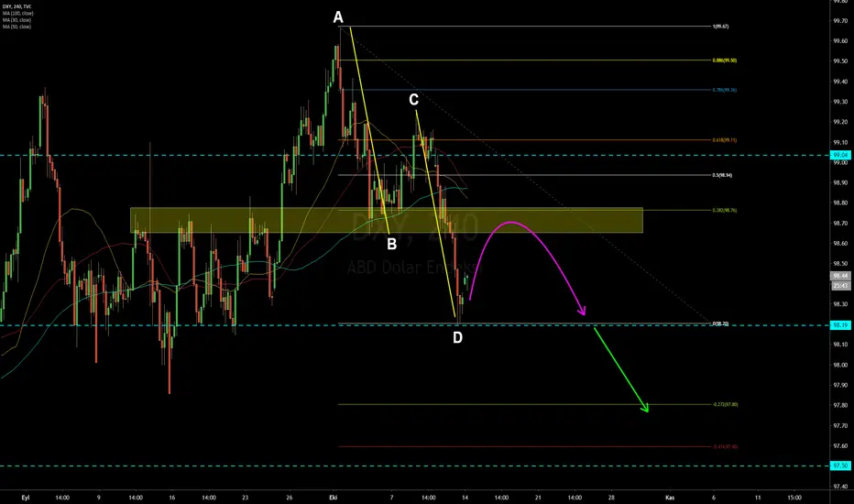The height and width of the screenshot is (504, 854).
Task: Click the 16 date label on time axis
Action: pyautogui.click(x=172, y=498)
